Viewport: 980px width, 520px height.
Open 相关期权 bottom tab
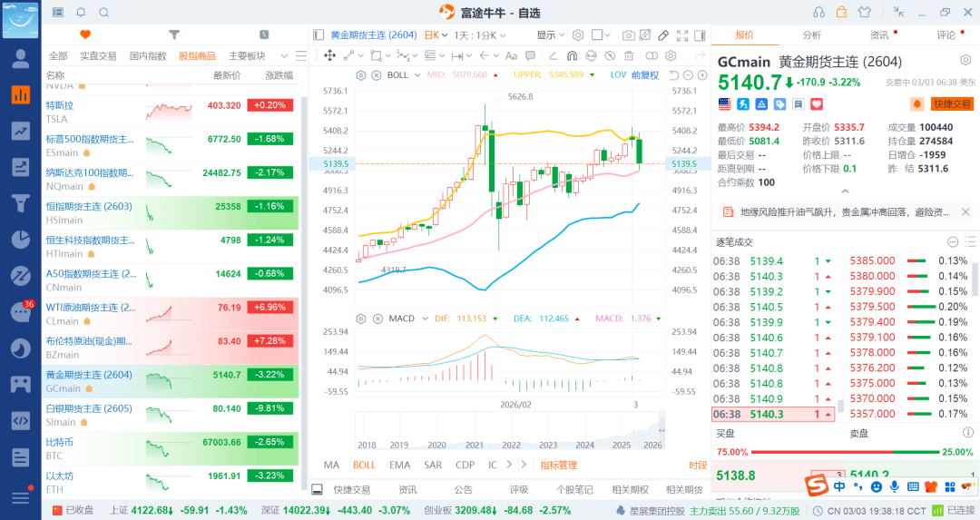pos(630,489)
